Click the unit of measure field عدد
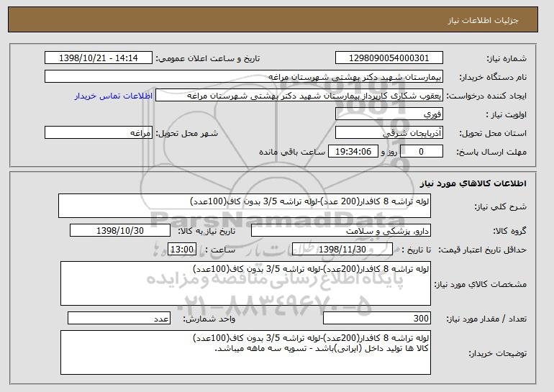The width and height of the screenshot is (554, 392). pos(119,318)
